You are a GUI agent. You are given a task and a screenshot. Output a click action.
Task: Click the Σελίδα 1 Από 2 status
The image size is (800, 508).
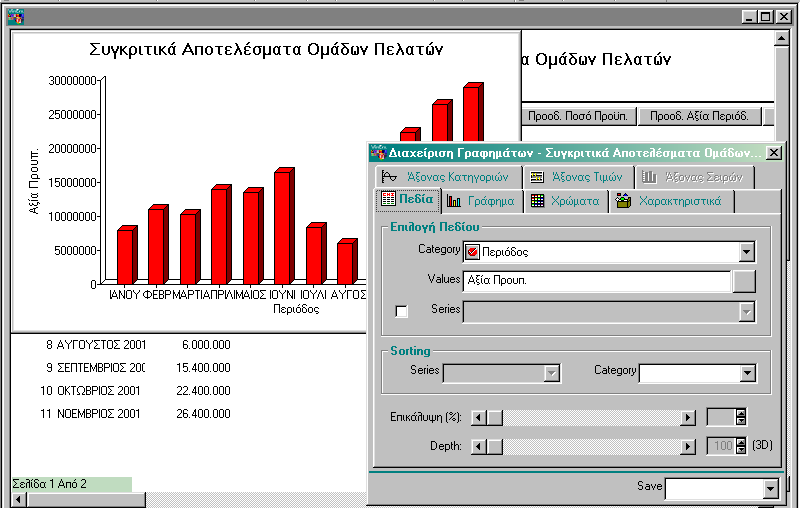click(71, 484)
